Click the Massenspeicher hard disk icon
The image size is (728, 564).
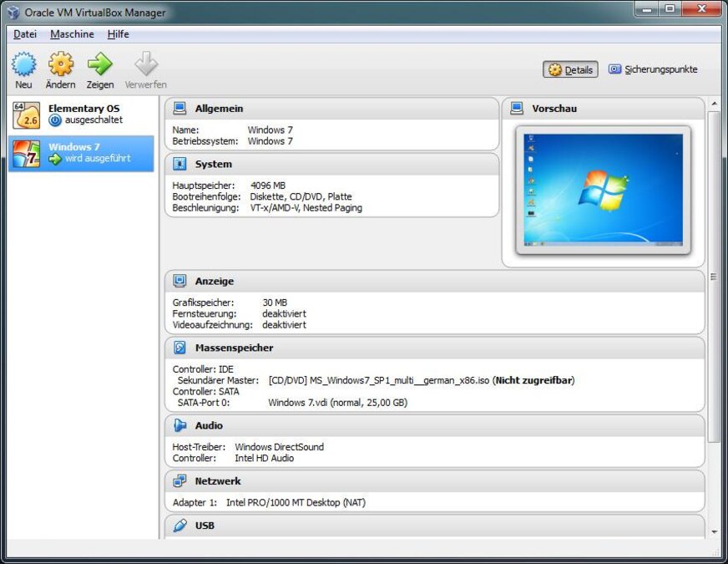pos(179,348)
